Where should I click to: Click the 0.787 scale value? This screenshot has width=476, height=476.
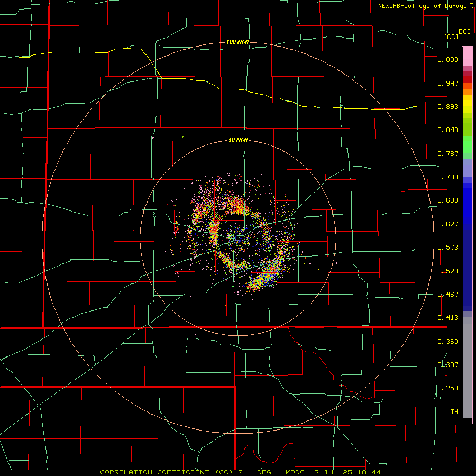pos(448,153)
